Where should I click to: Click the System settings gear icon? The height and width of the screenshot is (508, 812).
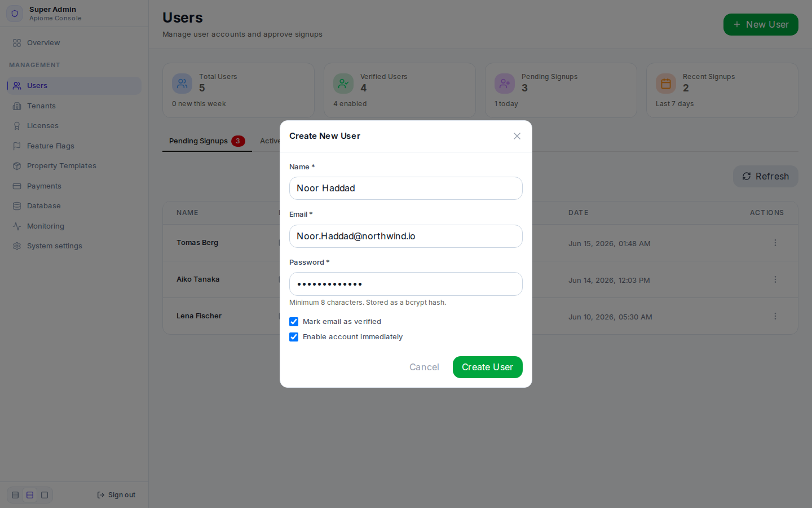[17, 246]
